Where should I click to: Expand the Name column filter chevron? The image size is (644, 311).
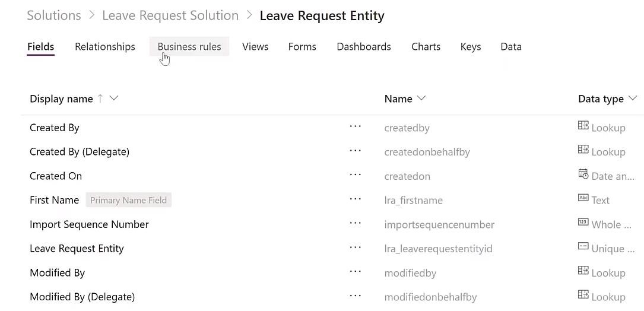pos(421,99)
